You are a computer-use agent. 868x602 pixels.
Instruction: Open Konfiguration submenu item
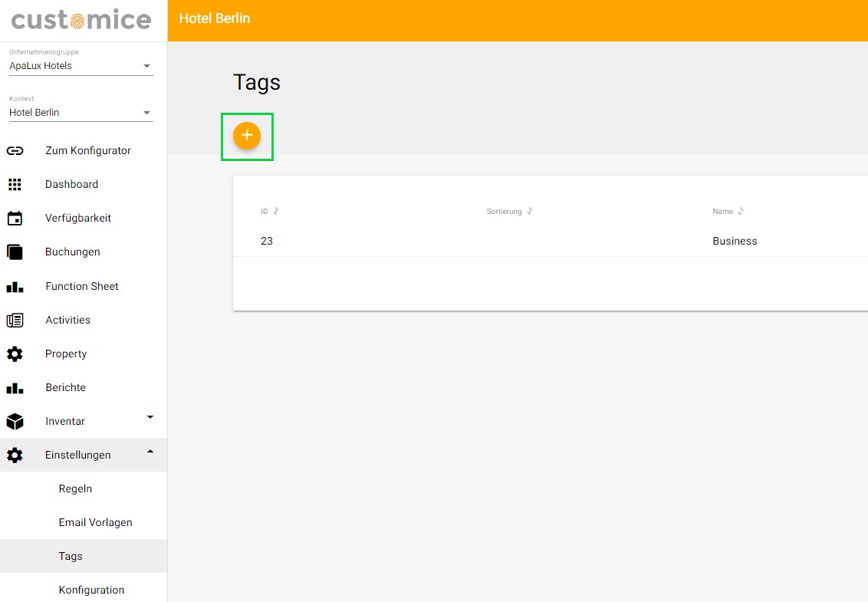point(91,590)
